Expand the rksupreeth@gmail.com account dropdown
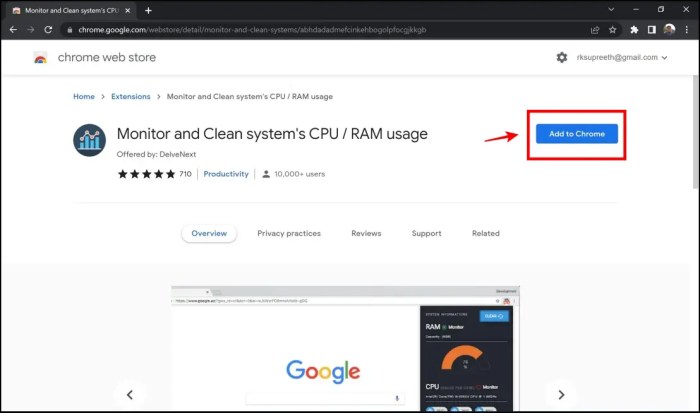700x413 pixels. click(621, 58)
